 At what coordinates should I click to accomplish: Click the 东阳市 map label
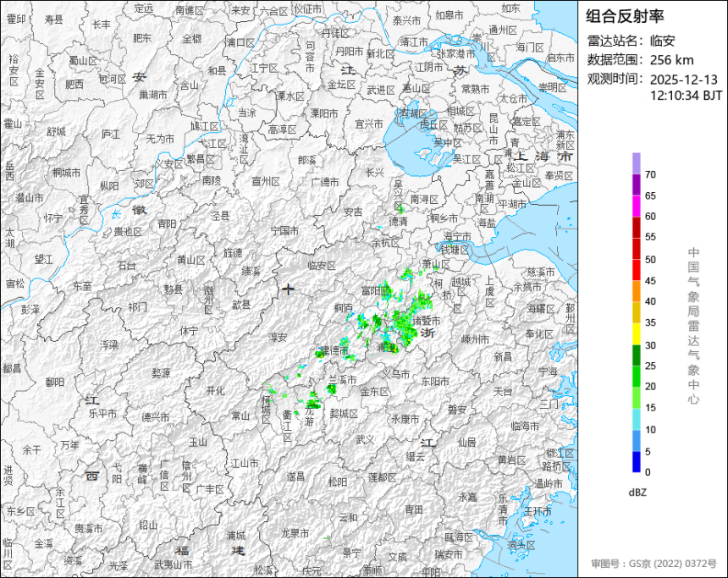[435, 381]
